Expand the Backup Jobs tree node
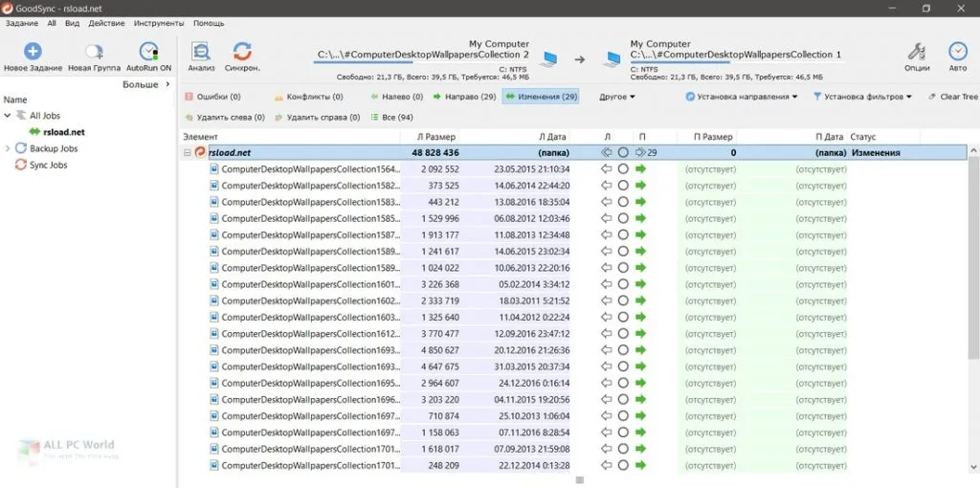The height and width of the screenshot is (488, 980). tap(8, 148)
